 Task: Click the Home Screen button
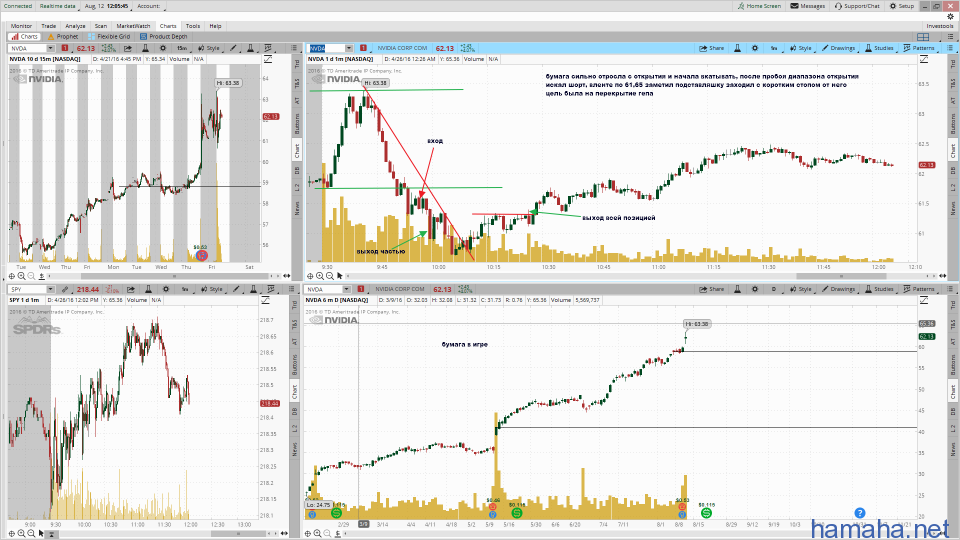759,6
